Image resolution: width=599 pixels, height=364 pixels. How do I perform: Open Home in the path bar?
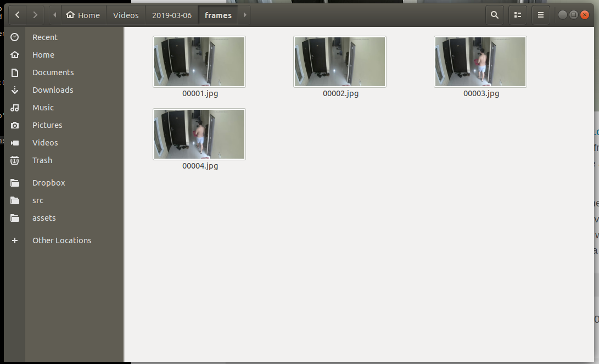pyautogui.click(x=83, y=15)
